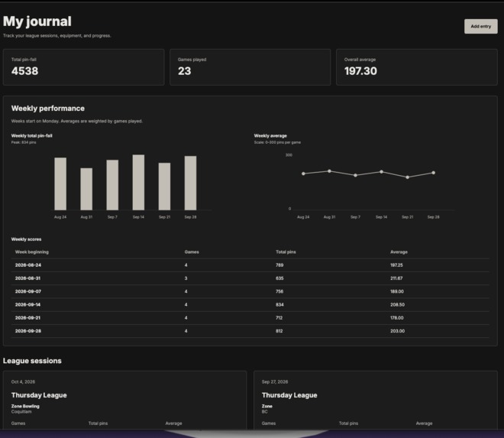Screen dimensions: 504x438
Task: Click the Sep 14 pin-fall bar
Action: [138, 183]
